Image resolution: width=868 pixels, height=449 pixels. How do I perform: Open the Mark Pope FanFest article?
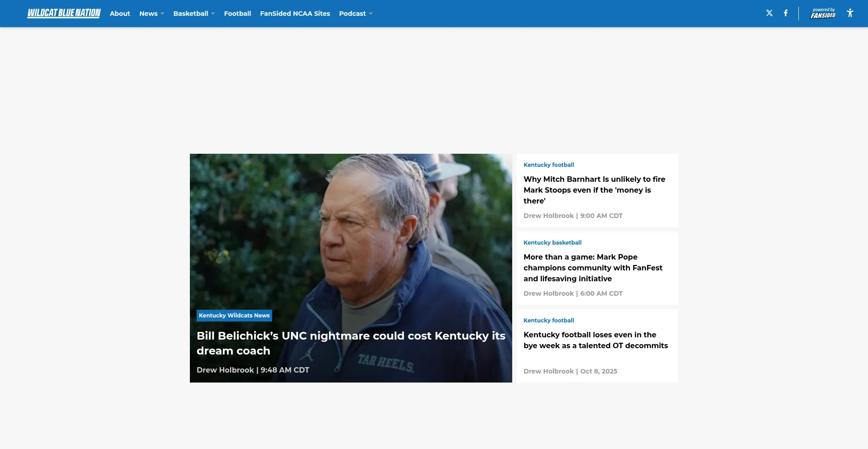[593, 268]
